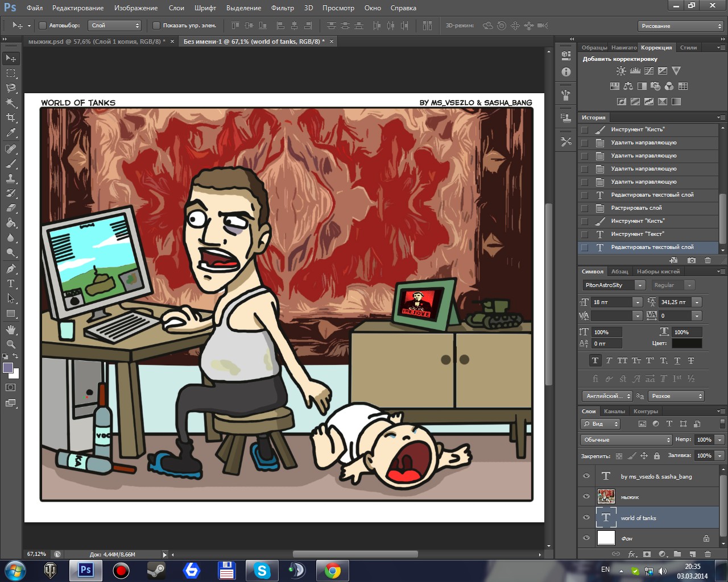
Task: Select the Crop tool
Action: pyautogui.click(x=11, y=118)
